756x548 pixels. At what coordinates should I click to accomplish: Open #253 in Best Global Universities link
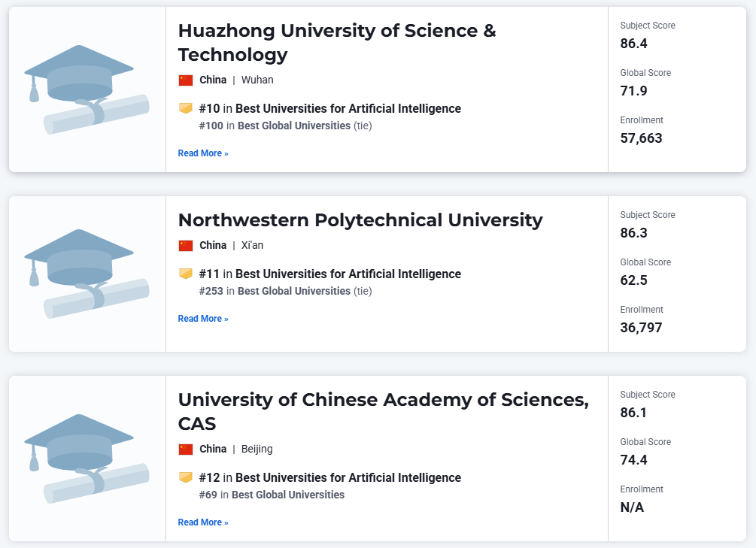click(x=275, y=291)
